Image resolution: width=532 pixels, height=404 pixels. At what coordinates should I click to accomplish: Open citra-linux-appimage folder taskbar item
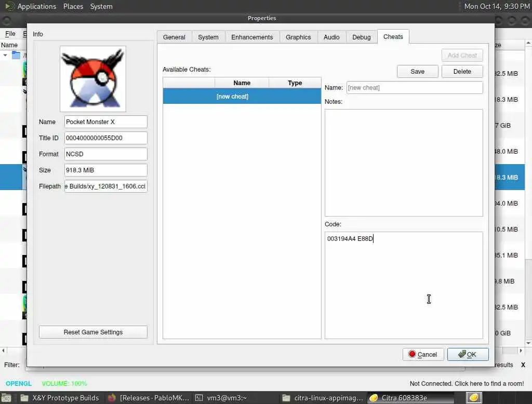point(322,398)
